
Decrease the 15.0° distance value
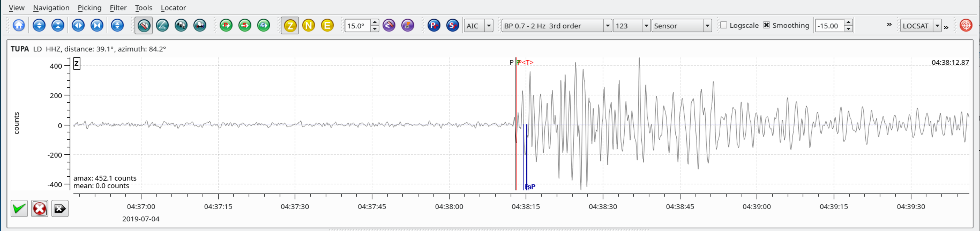click(x=375, y=29)
